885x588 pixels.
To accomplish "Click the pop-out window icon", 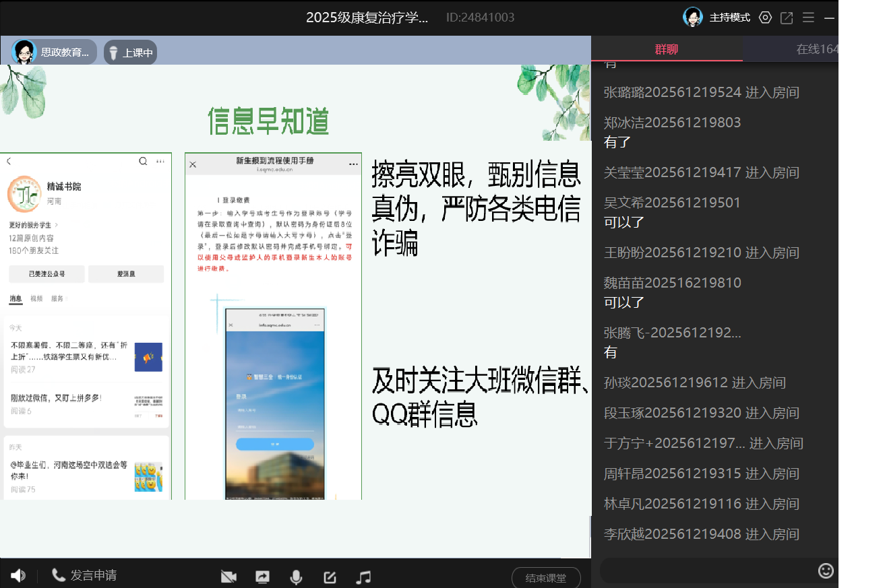I will pos(787,18).
